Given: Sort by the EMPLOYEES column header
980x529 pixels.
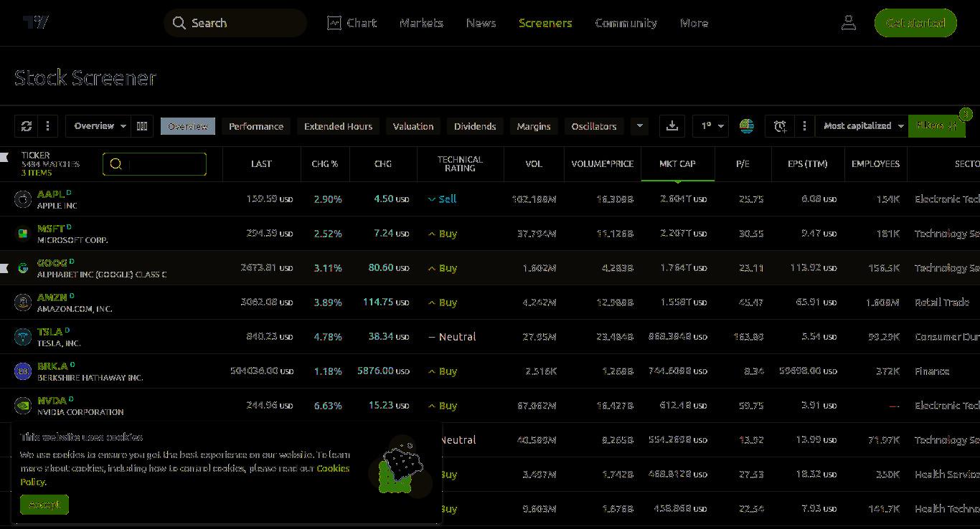Looking at the screenshot, I should point(875,164).
